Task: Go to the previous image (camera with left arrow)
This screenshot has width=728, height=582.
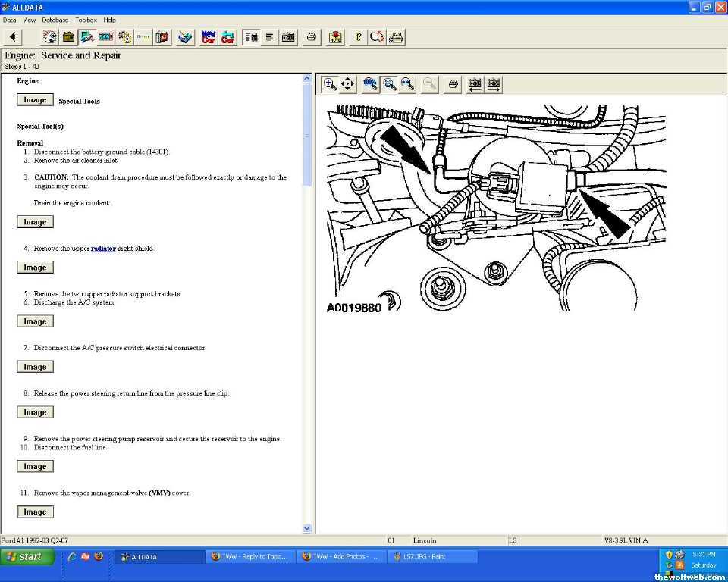Action: (475, 84)
